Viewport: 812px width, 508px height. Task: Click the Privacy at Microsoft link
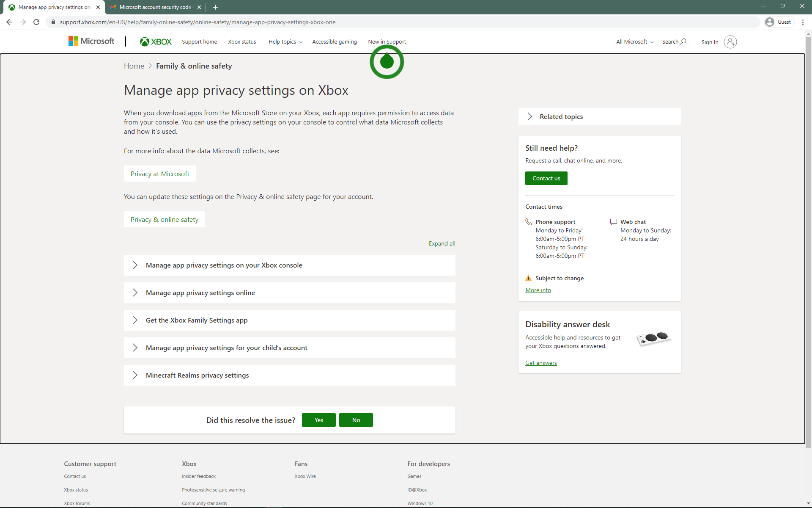(x=159, y=174)
